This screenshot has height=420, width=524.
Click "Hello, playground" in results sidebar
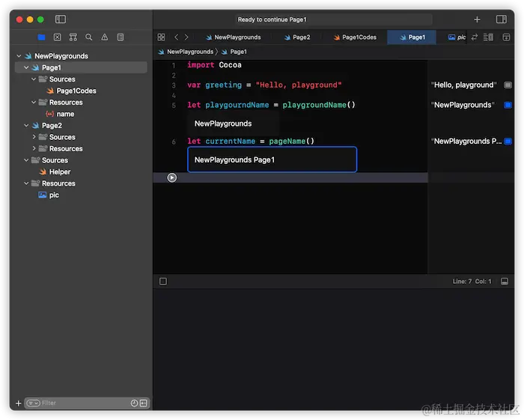463,85
